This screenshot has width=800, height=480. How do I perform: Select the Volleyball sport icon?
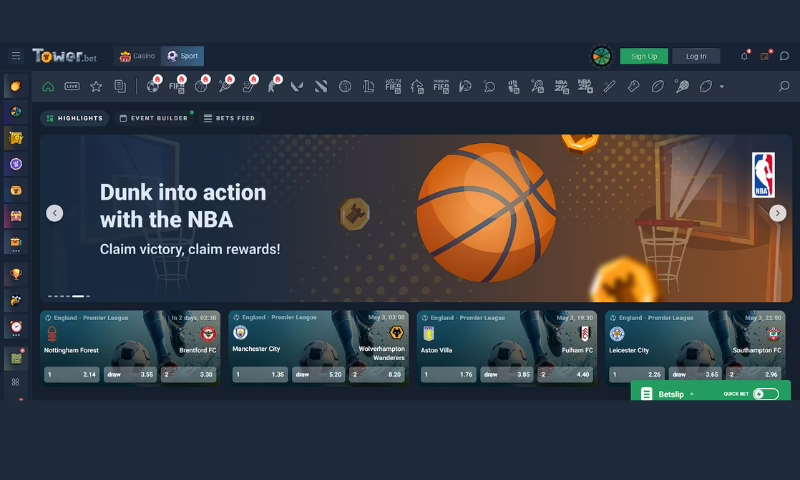coord(345,86)
